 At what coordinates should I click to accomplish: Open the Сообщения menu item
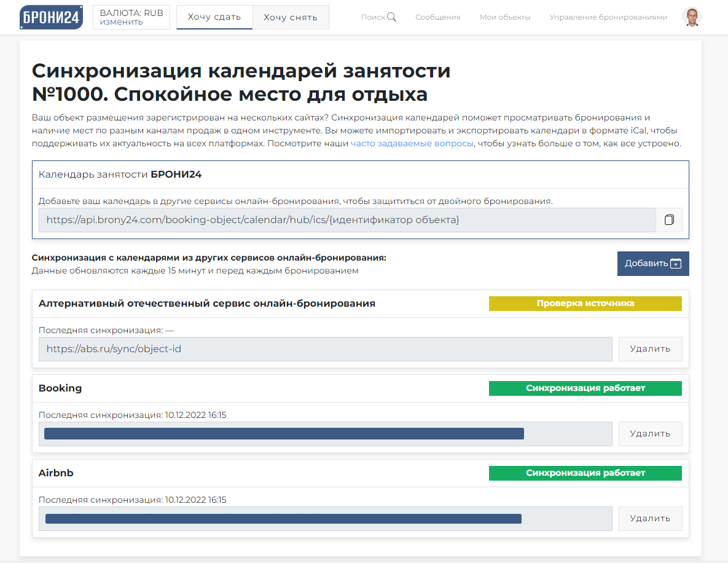pyautogui.click(x=438, y=17)
